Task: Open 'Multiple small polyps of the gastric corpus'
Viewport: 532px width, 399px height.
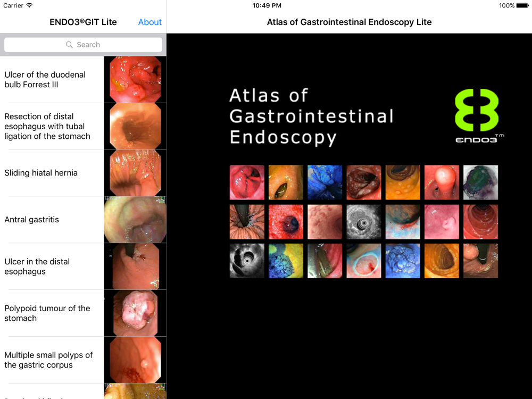Action: tap(83, 360)
